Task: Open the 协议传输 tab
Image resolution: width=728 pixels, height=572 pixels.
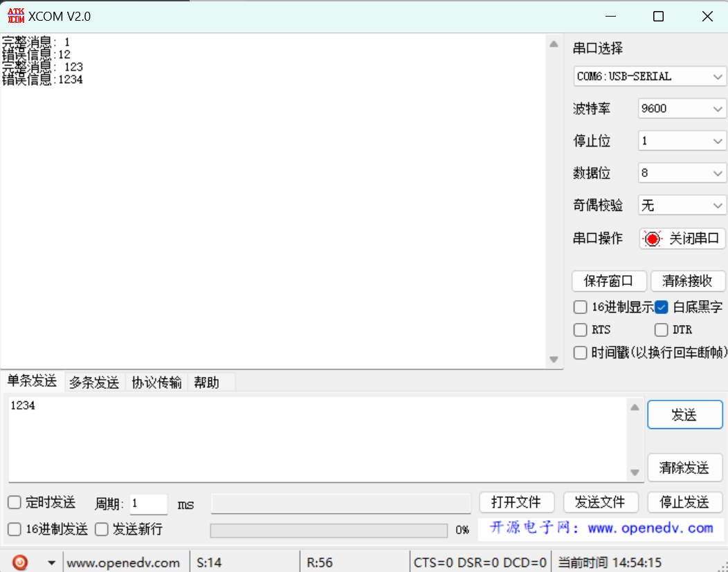Action: coord(156,382)
